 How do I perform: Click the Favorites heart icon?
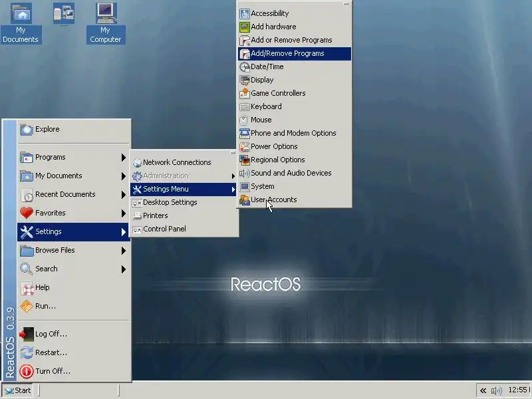(x=27, y=213)
